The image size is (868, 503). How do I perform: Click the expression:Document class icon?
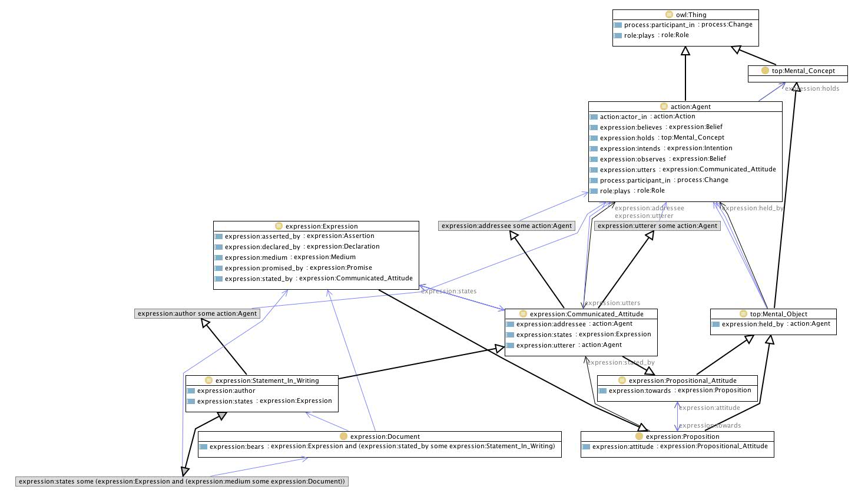coord(344,436)
